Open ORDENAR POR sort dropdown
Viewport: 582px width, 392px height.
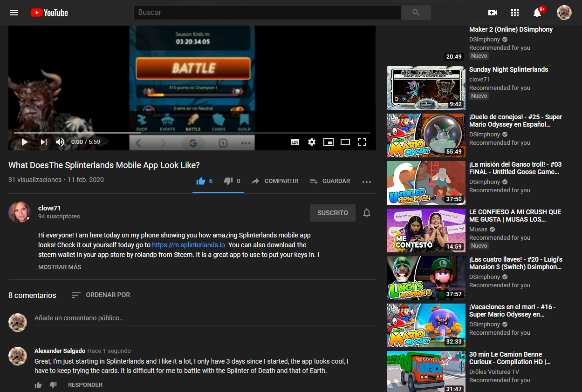pos(101,295)
